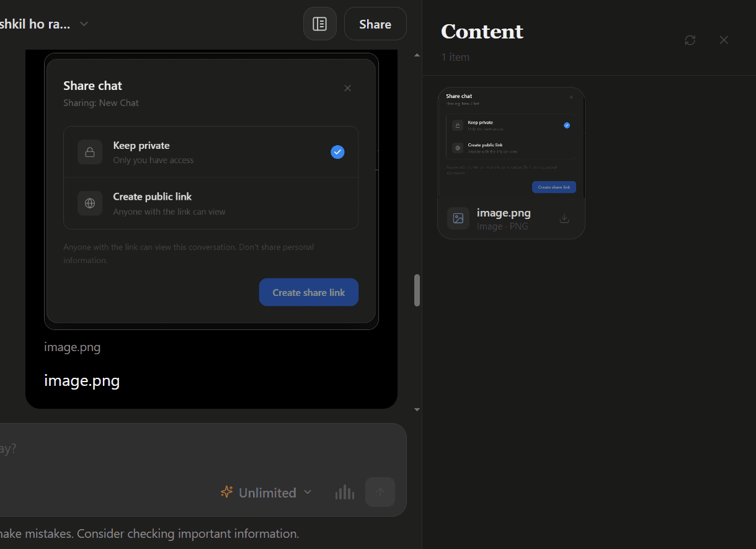This screenshot has height=549, width=756.
Task: Toggle the content sidebar panel icon
Action: [319, 24]
